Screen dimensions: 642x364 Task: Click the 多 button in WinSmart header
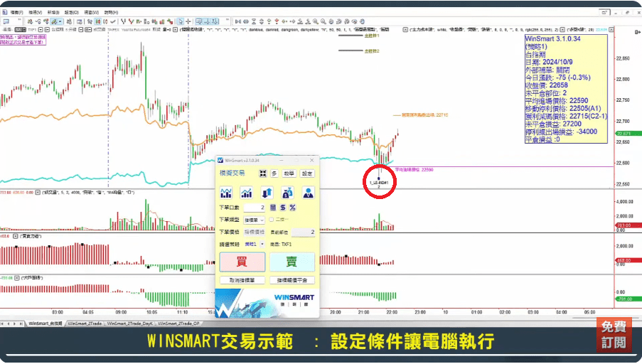[x=274, y=173]
